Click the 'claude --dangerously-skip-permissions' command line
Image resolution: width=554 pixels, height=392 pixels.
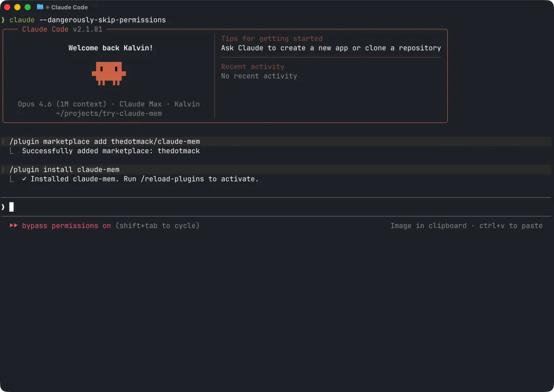point(88,20)
